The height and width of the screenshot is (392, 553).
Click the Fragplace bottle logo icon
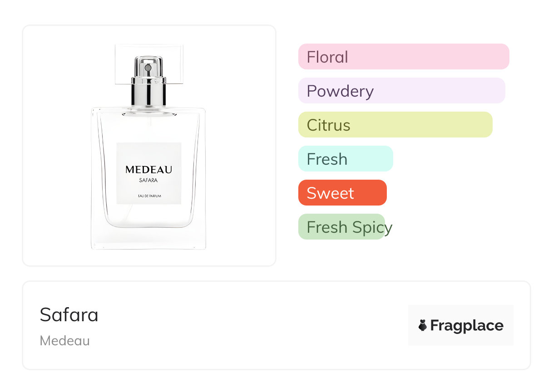pyautogui.click(x=423, y=325)
